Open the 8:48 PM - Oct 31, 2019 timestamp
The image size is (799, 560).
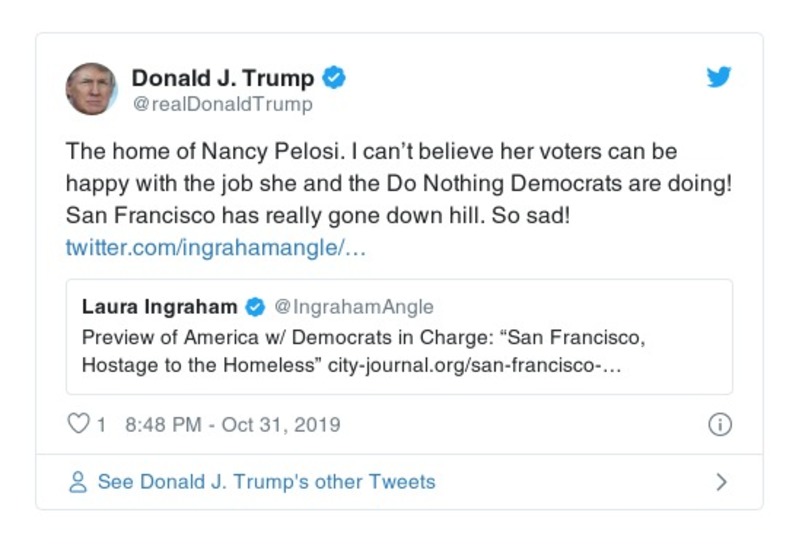click(x=233, y=424)
